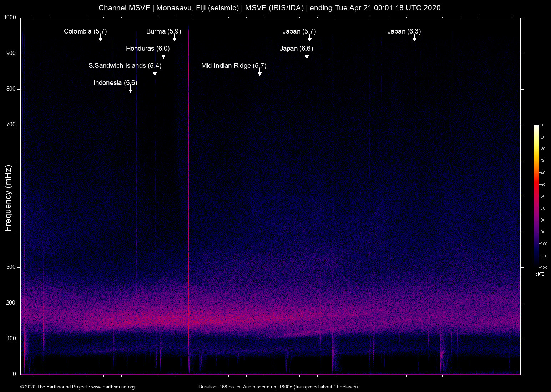The height and width of the screenshot is (392, 551).
Task: Select the S.Sandwich Islands (5.4) label
Action: pos(125,66)
